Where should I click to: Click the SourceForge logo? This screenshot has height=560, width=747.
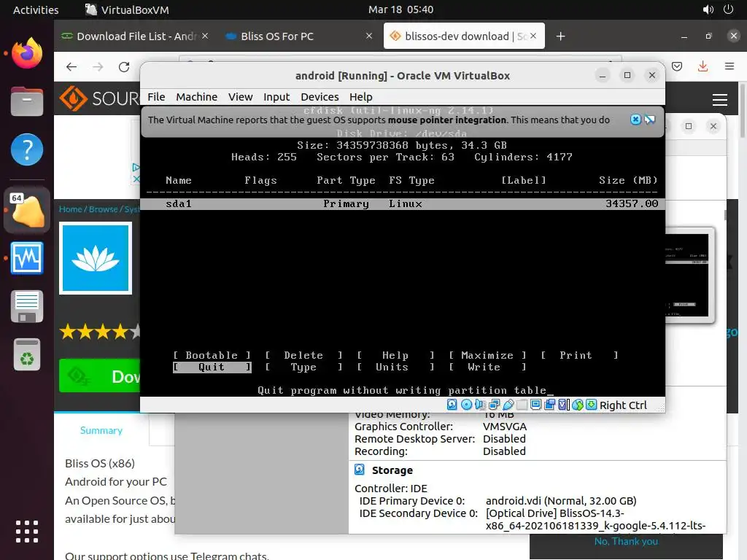tap(99, 98)
